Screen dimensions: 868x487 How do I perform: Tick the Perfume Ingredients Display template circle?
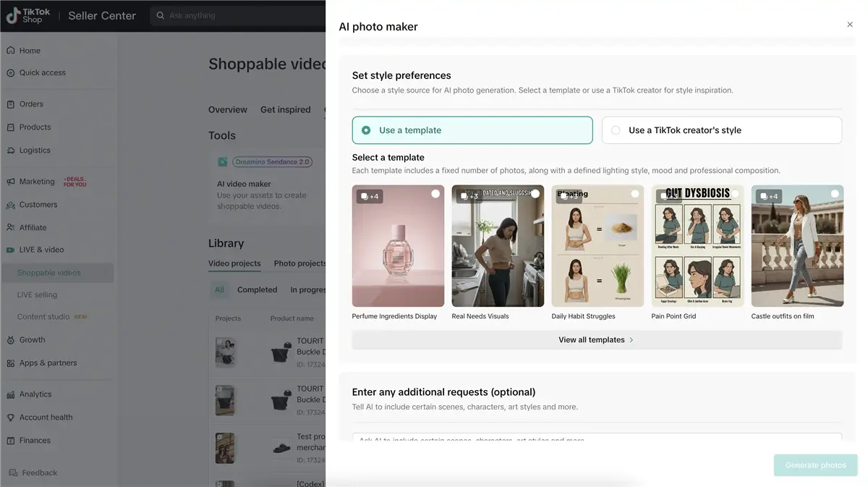(435, 194)
